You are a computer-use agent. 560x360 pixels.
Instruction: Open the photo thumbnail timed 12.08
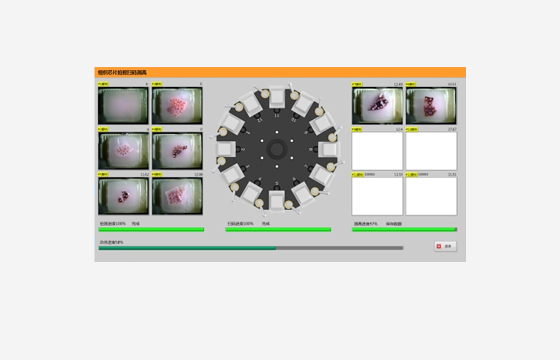(x=177, y=196)
